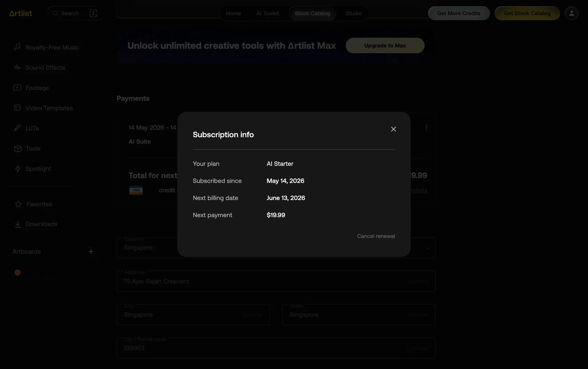
Task: Click May 14, 2026 subscribed date
Action: pyautogui.click(x=285, y=181)
